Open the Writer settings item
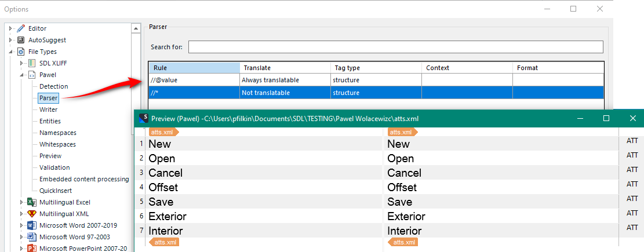 (49, 109)
